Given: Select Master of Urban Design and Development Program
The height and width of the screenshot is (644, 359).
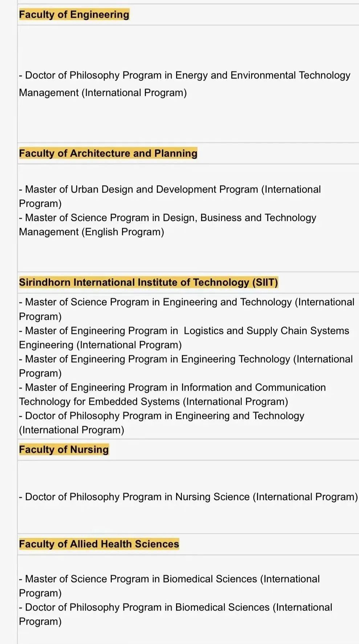Looking at the screenshot, I should coord(170,196).
